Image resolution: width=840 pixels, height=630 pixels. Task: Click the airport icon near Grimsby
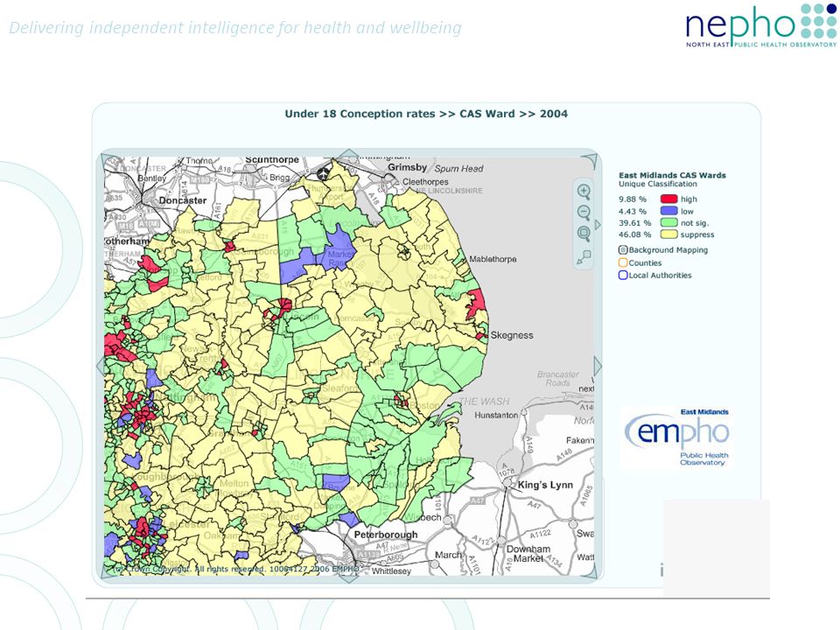coord(323,173)
